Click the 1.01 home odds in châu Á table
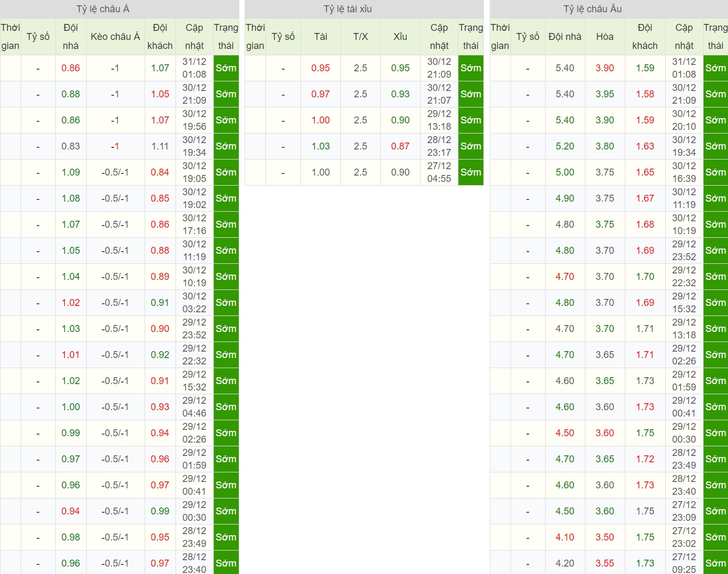 click(71, 355)
